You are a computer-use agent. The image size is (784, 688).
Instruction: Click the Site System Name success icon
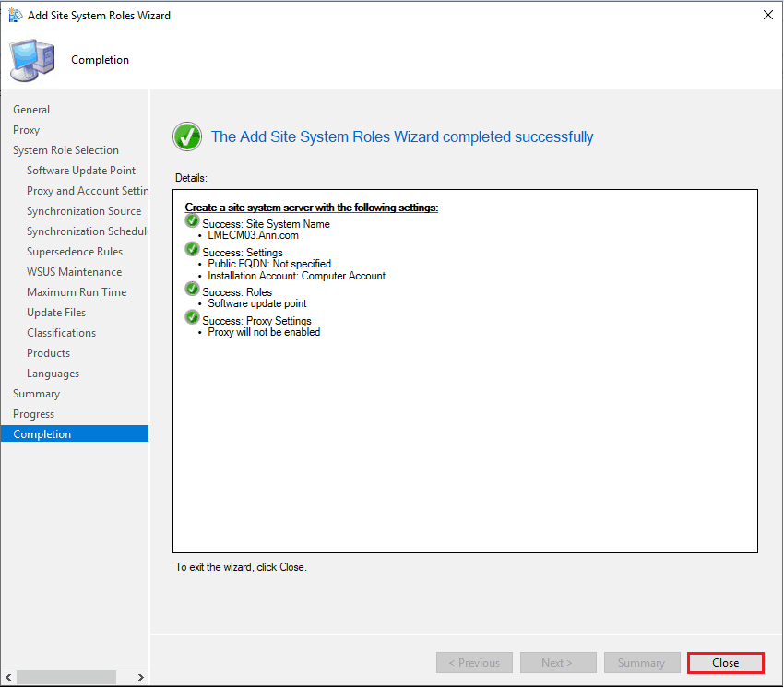tap(192, 221)
